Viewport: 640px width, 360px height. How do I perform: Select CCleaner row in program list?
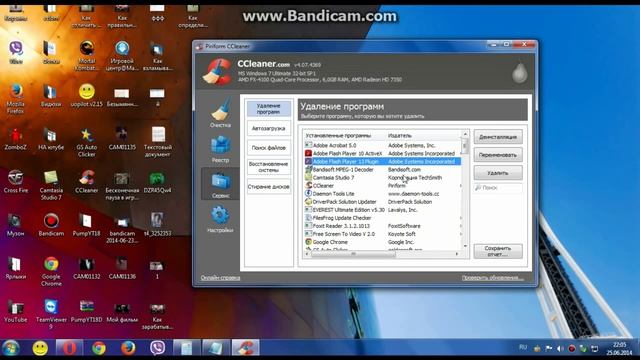pos(382,186)
